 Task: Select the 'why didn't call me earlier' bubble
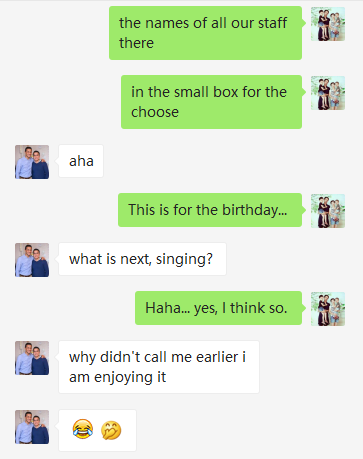point(159,367)
